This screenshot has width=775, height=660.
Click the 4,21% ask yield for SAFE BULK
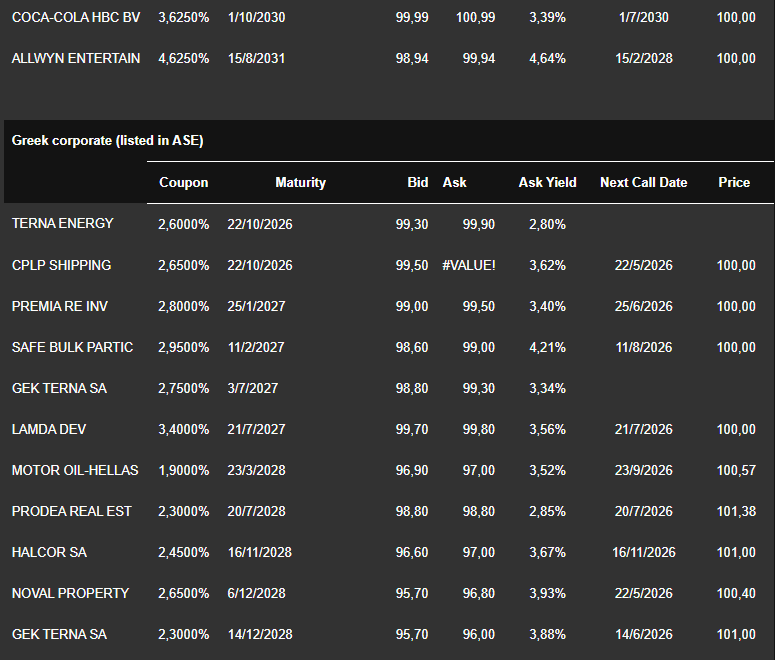549,347
